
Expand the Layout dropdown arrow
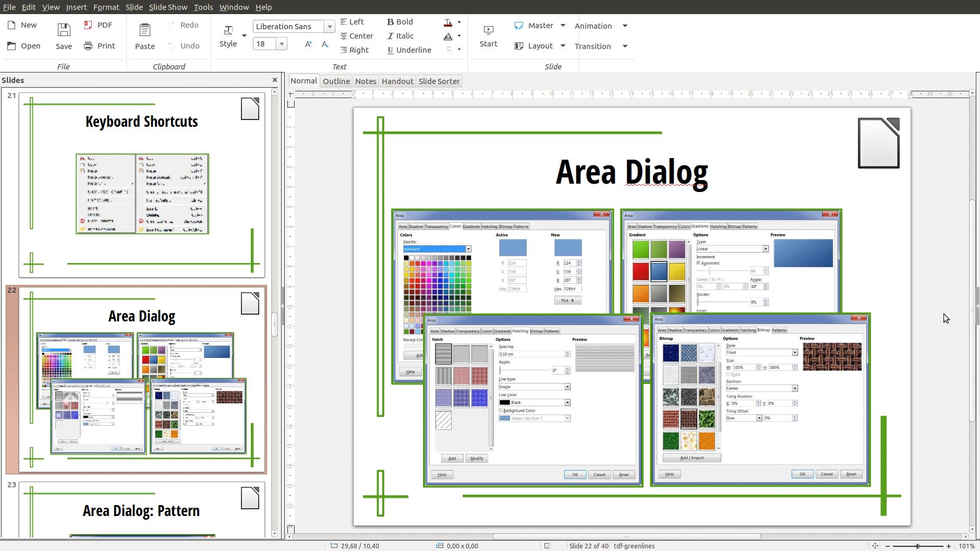pyautogui.click(x=563, y=46)
